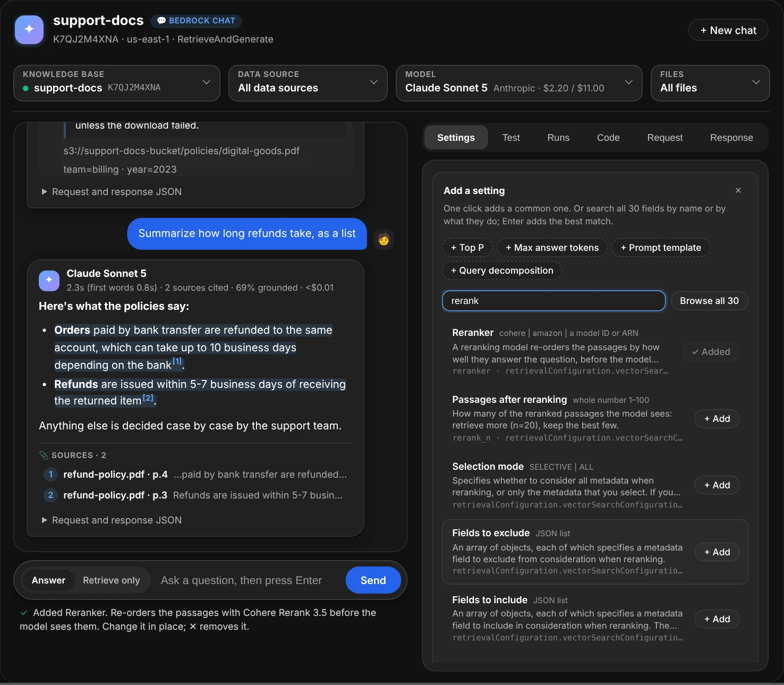
Task: Open the Code tab
Action: (x=608, y=138)
